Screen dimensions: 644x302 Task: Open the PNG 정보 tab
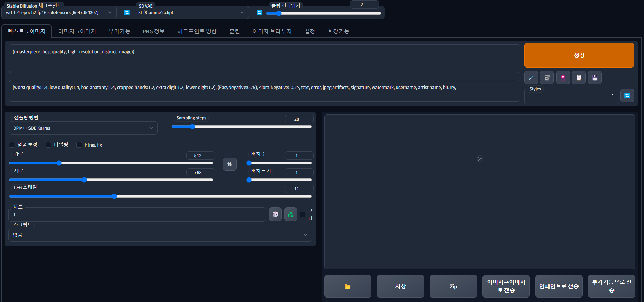154,31
